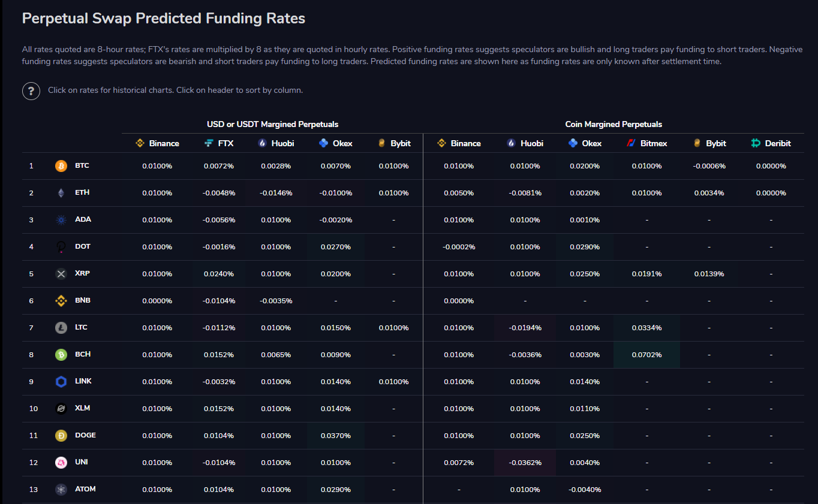Click the LTC coin icon
Viewport: 818px width, 504px height.
pyautogui.click(x=61, y=328)
